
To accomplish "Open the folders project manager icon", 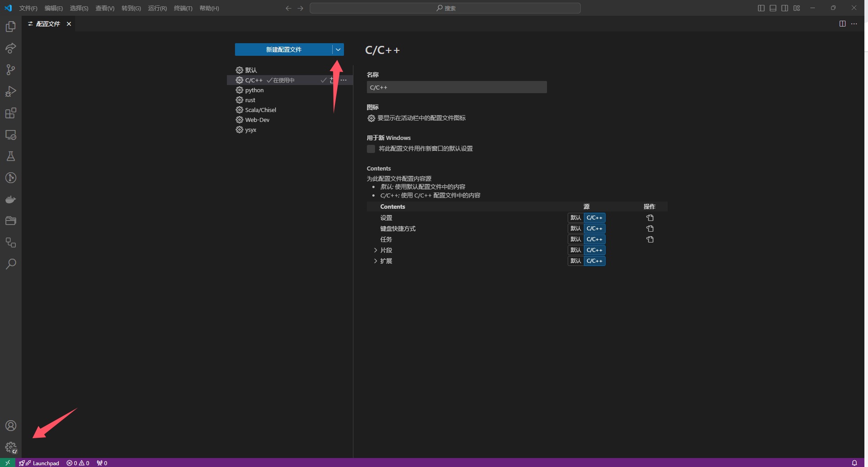I will point(11,221).
